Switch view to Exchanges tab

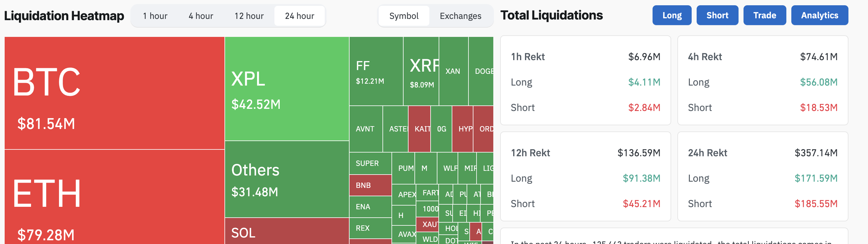[460, 16]
